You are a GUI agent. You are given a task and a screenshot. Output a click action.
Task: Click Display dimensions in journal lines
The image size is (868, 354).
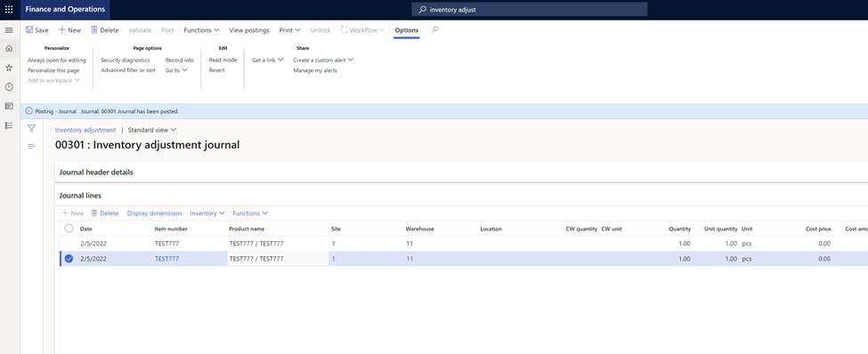point(154,213)
